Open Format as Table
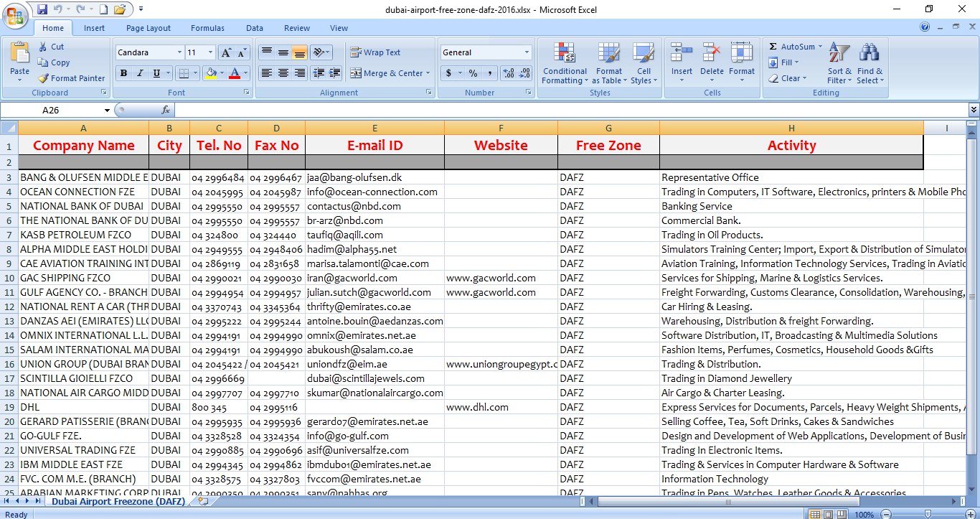The width and height of the screenshot is (980, 519). coord(609,63)
